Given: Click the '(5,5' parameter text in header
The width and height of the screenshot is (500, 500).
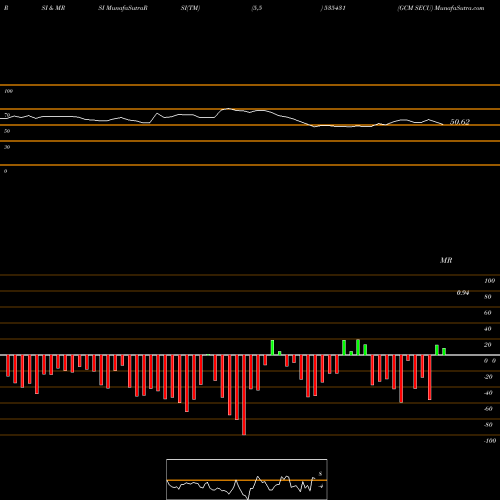Looking at the screenshot, I should pyautogui.click(x=257, y=8).
